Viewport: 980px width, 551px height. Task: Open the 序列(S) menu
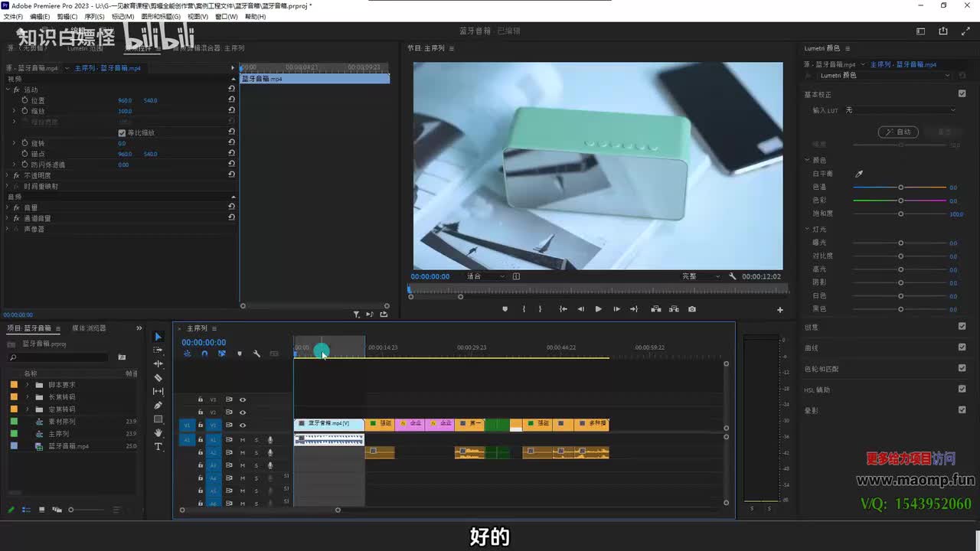94,16
